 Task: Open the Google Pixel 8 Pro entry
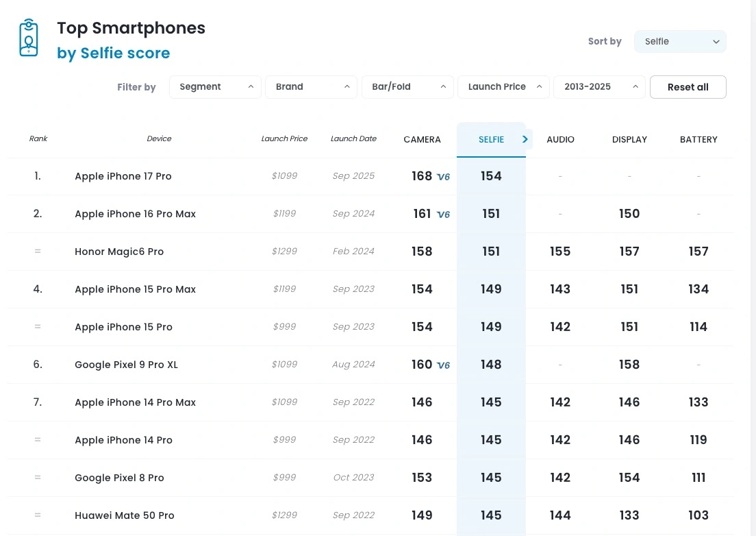119,478
